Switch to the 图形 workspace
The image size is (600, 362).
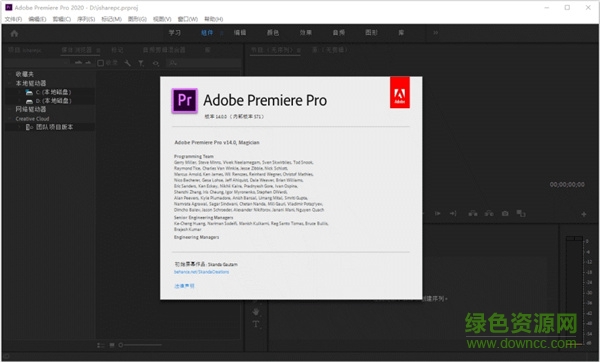point(371,33)
